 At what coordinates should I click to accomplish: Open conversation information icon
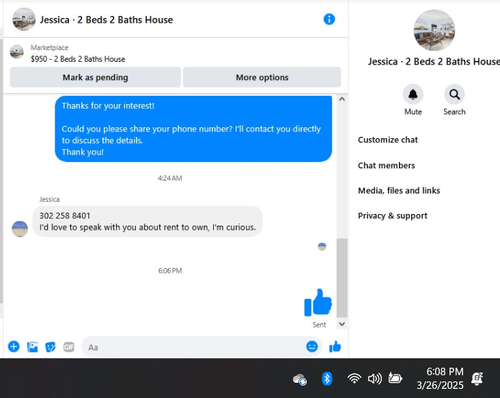point(329,19)
